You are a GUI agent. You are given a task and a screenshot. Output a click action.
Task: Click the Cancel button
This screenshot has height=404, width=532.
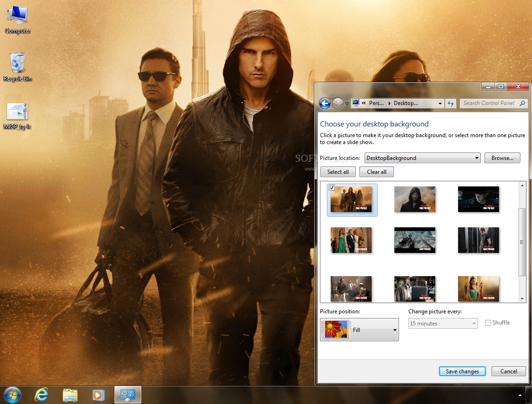pyautogui.click(x=509, y=371)
